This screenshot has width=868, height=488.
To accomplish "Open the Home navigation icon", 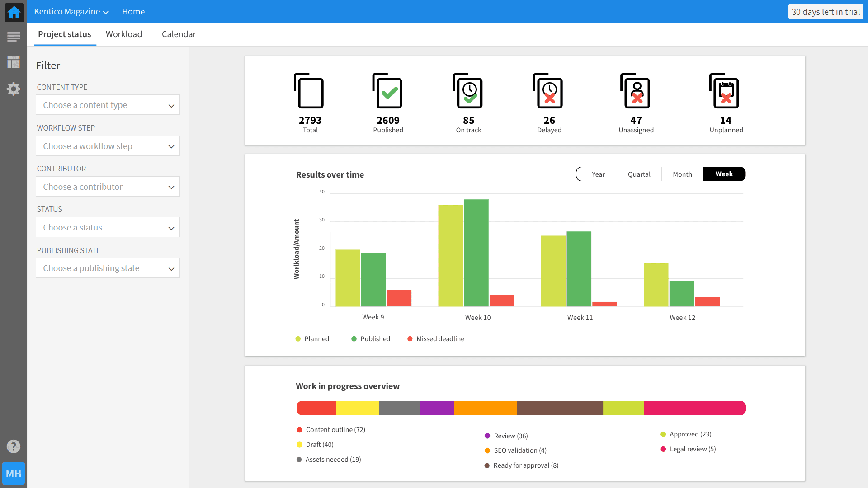I will click(x=14, y=12).
